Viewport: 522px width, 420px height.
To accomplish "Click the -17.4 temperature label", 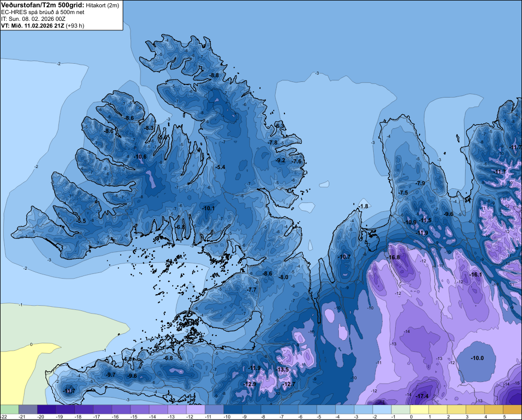I will [x=422, y=396].
